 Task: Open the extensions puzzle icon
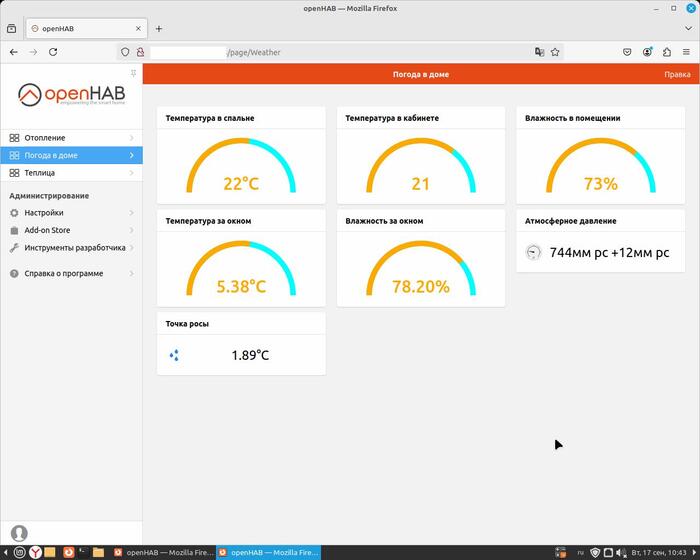click(x=667, y=52)
